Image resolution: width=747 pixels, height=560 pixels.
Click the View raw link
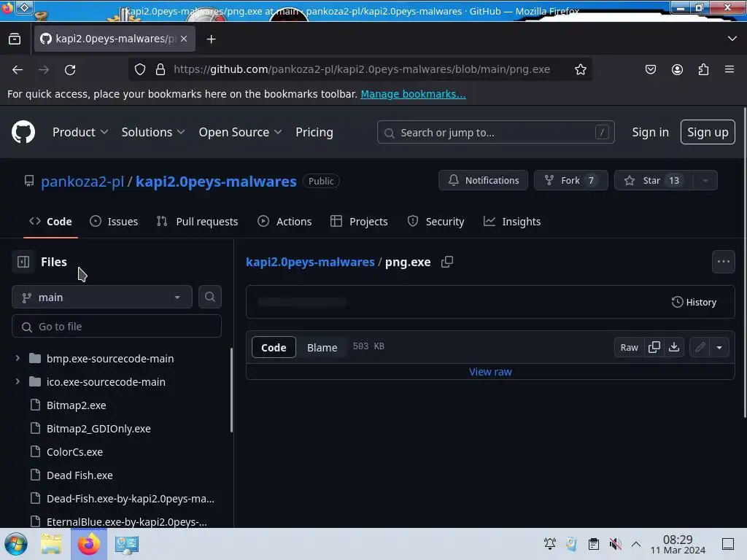pos(490,372)
